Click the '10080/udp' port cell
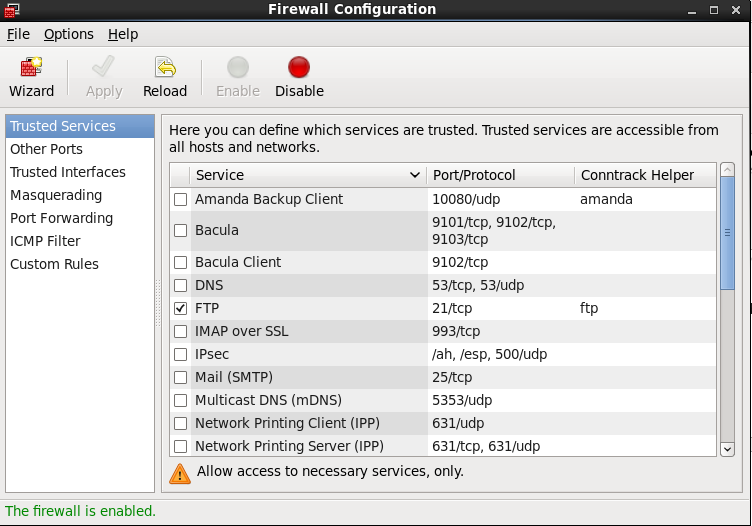Viewport: 752px width, 526px height. 466,199
